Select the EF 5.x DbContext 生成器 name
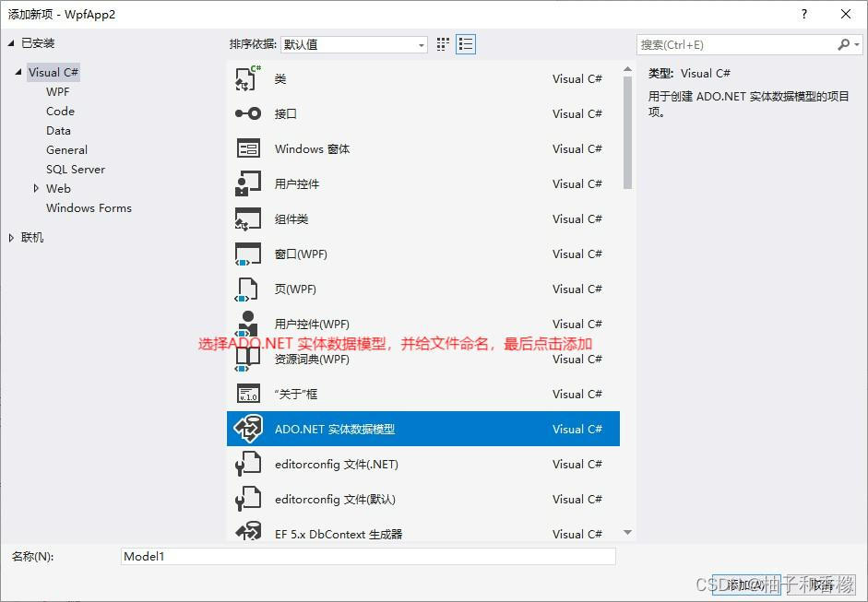 pos(339,534)
